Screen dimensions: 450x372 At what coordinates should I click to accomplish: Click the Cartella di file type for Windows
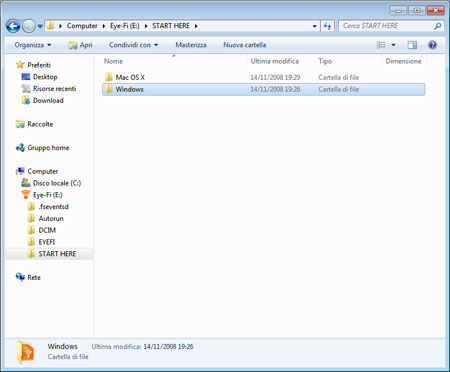tap(338, 89)
